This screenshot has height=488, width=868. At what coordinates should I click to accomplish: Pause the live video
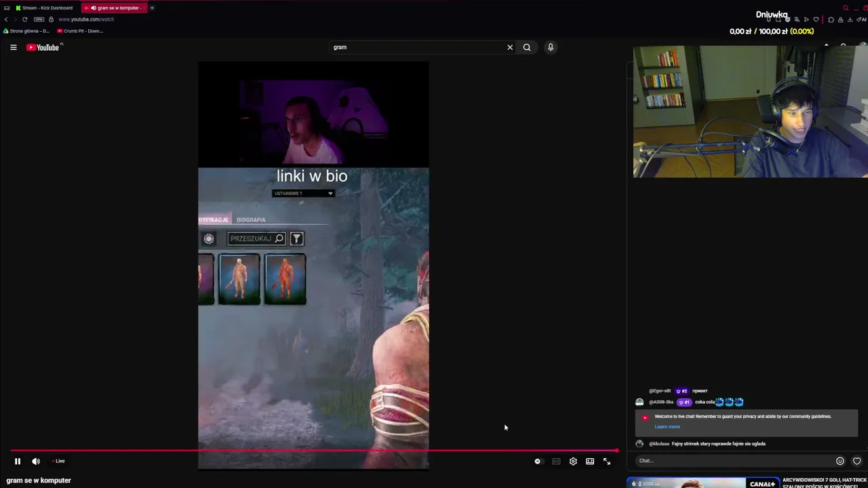point(18,462)
